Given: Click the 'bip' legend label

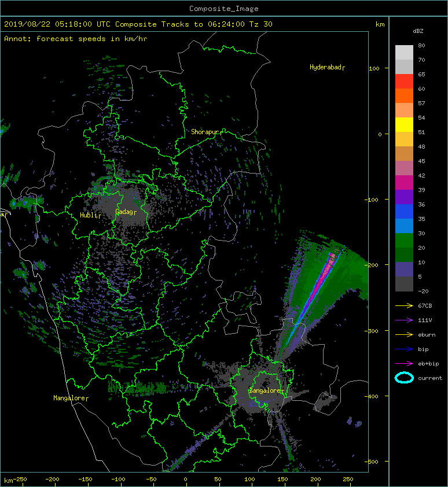Looking at the screenshot, I should coord(423,349).
